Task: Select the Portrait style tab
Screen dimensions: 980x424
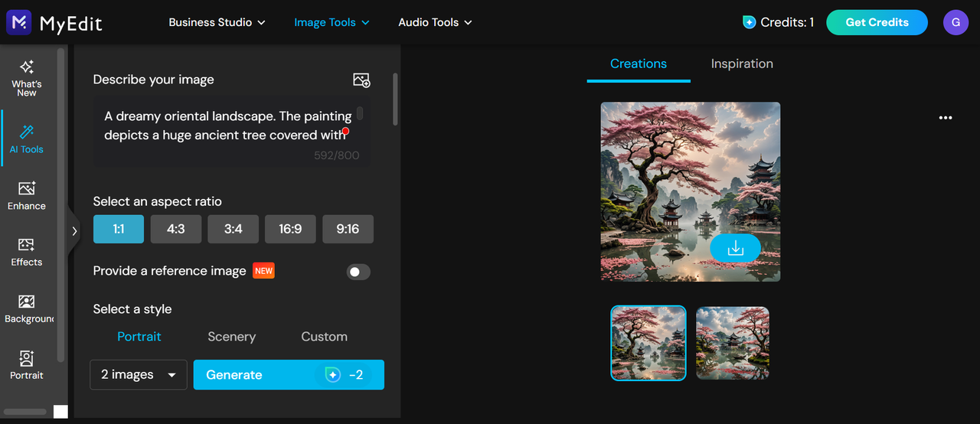Action: tap(139, 337)
